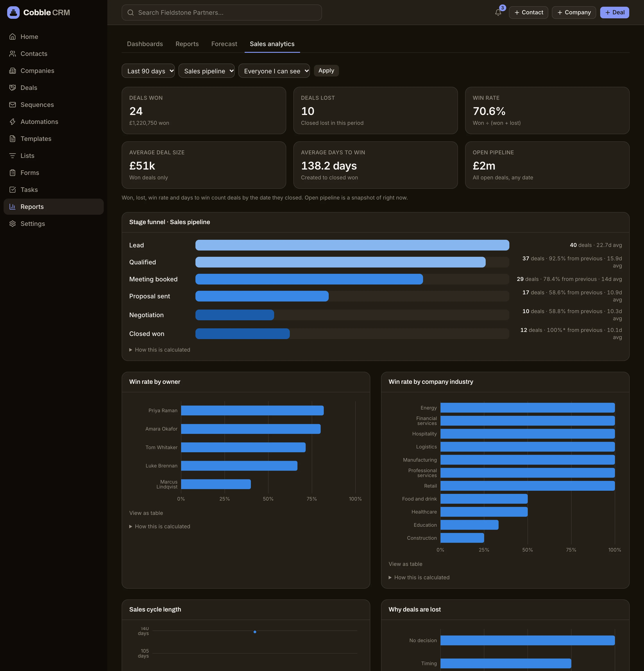
Task: Expand How this is calculated under Stage funnel
Action: [160, 350]
